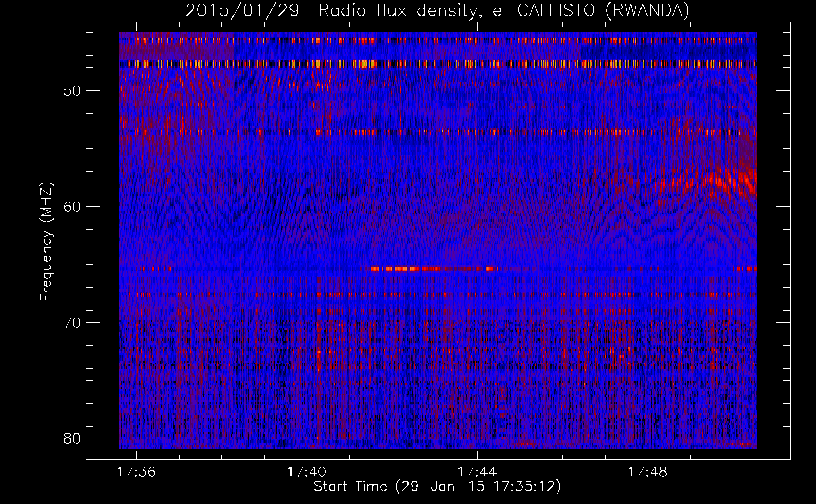Click the "Frequency (MHZ)" axis label
The width and height of the screenshot is (816, 504).
point(46,242)
